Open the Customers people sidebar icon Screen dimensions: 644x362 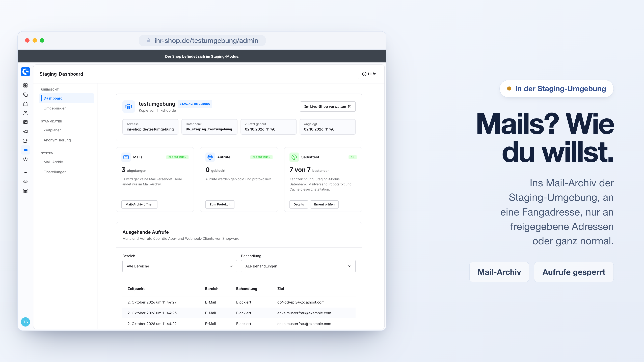[25, 113]
